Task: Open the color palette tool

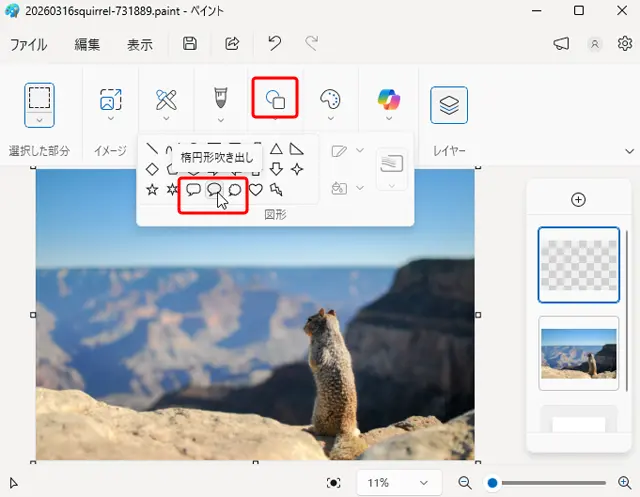Action: point(330,99)
